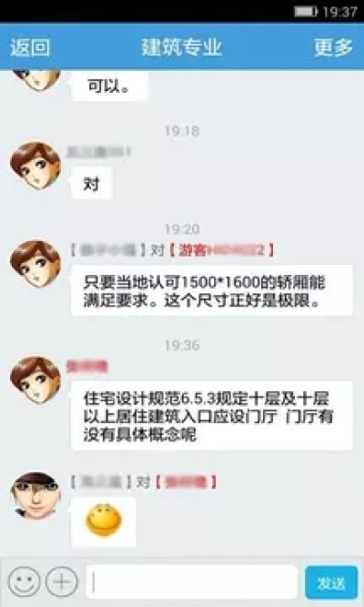Screen dimensions: 364x607
Task: Open the 更多 menu in header
Action: tap(333, 47)
